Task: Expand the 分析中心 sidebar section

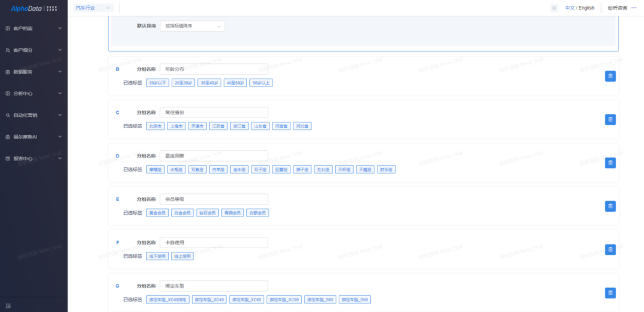Action: [33, 94]
